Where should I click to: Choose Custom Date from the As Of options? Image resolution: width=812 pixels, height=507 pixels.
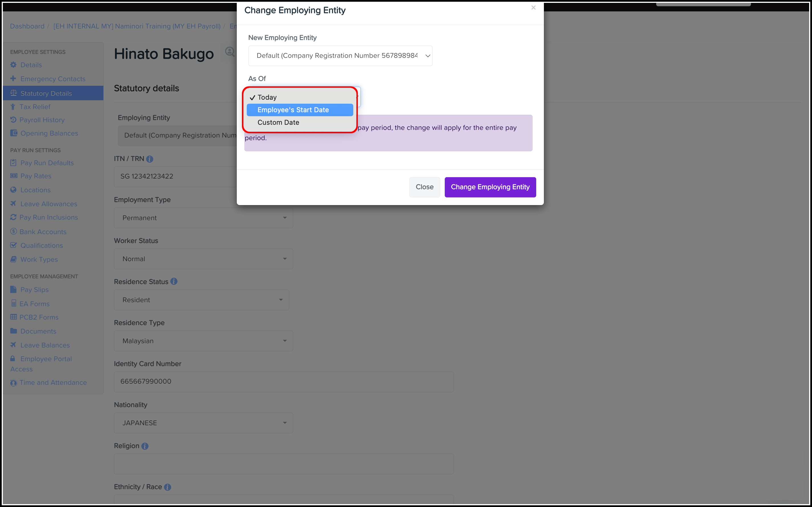[278, 122]
